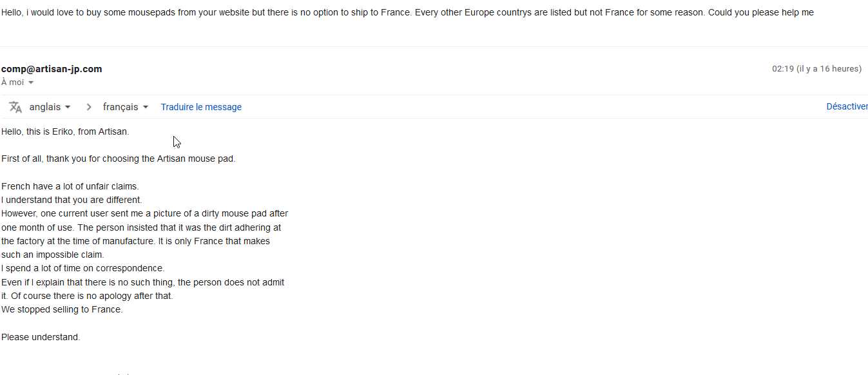Click the Traduire le message link
The width and height of the screenshot is (868, 375).
(x=201, y=107)
